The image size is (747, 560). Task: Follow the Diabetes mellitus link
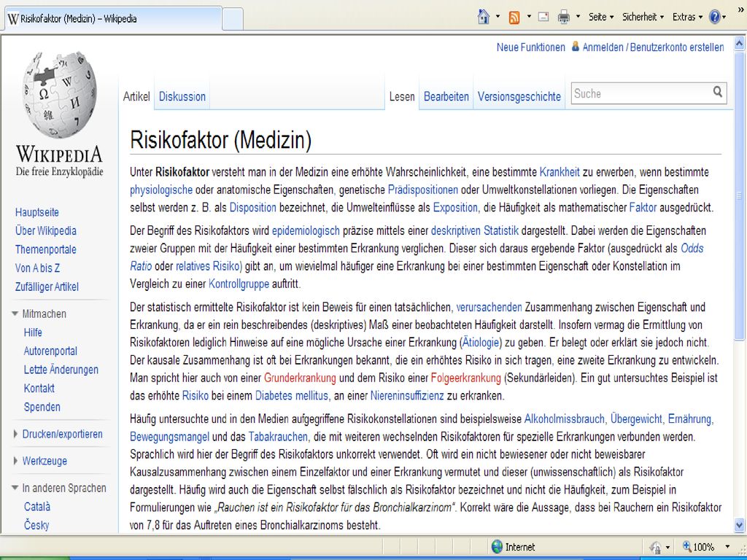292,396
